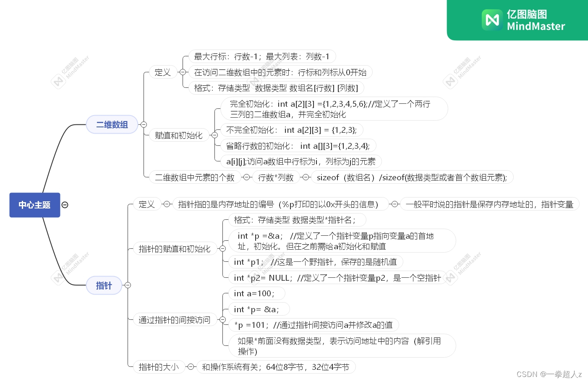Select node 如果*前面没有数据类型

pyautogui.click(x=342, y=346)
